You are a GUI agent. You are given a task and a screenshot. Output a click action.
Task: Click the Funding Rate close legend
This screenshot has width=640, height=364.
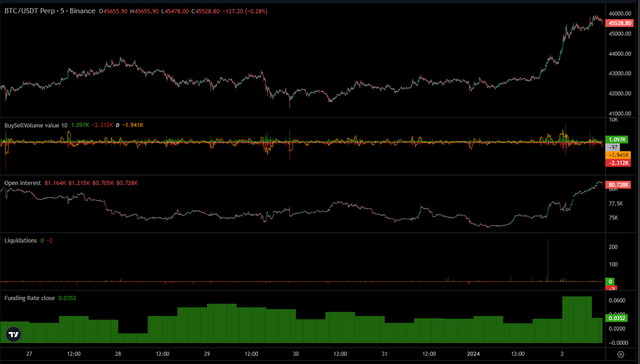[x=31, y=298]
